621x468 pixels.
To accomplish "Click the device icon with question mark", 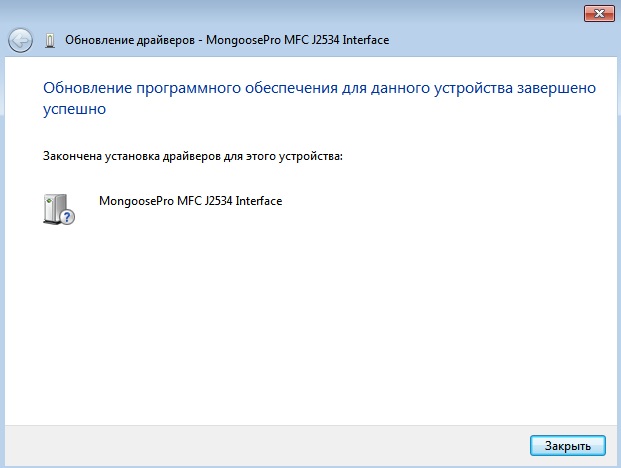I will 58,208.
